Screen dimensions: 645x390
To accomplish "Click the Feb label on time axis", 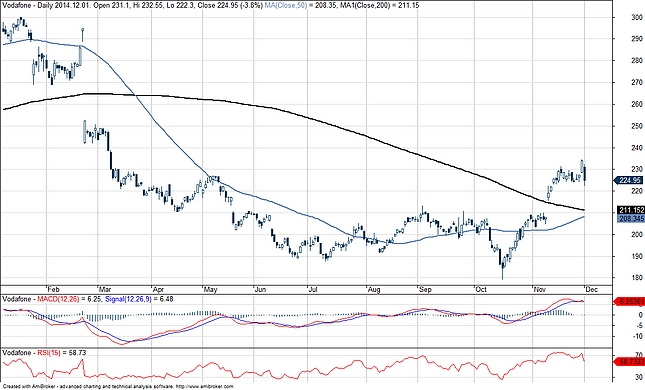I will tap(53, 289).
